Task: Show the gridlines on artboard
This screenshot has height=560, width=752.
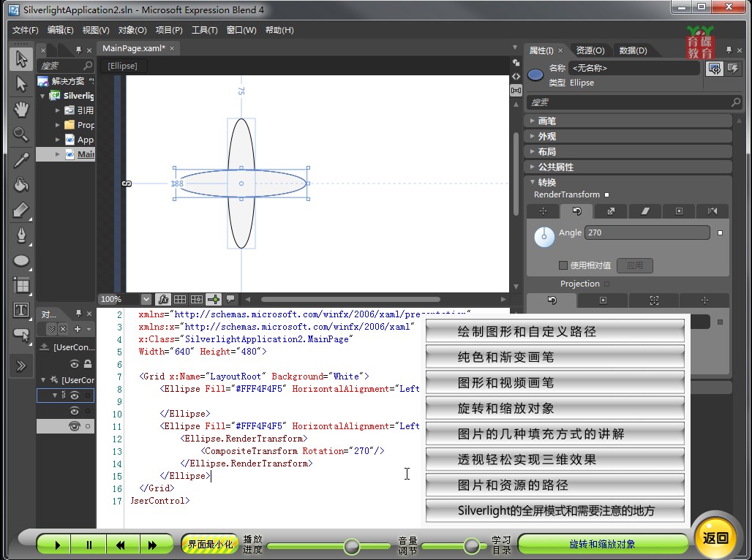Action: click(x=180, y=299)
